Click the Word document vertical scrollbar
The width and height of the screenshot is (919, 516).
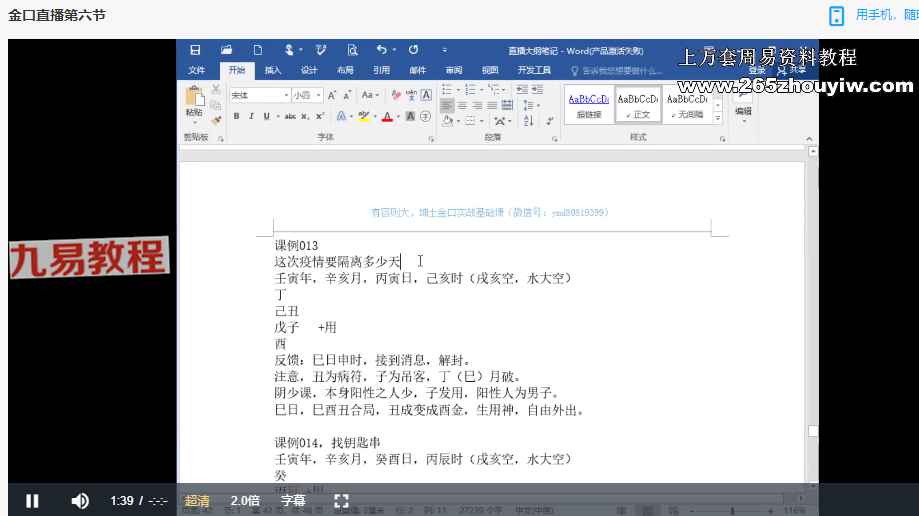pyautogui.click(x=812, y=300)
